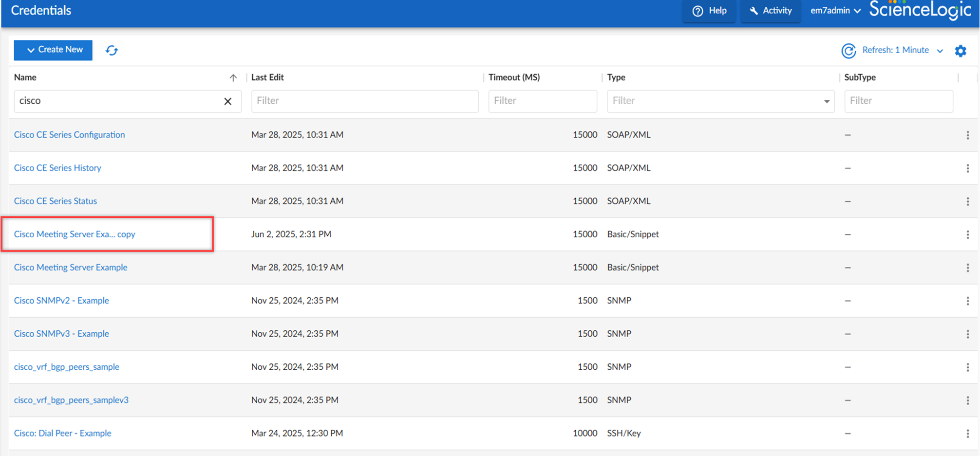980x456 pixels.
Task: Expand the em7admin user menu
Action: tap(835, 11)
